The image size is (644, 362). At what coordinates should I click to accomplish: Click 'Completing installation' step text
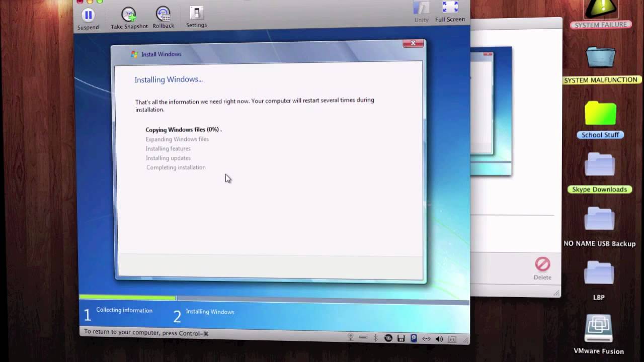(x=176, y=167)
